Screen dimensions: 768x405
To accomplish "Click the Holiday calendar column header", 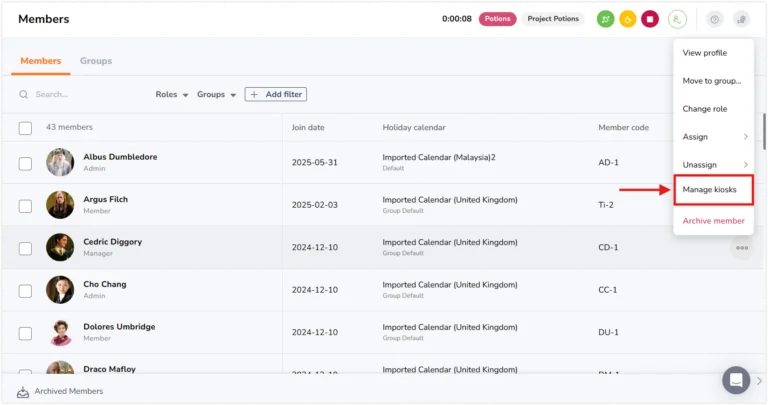I will click(414, 127).
